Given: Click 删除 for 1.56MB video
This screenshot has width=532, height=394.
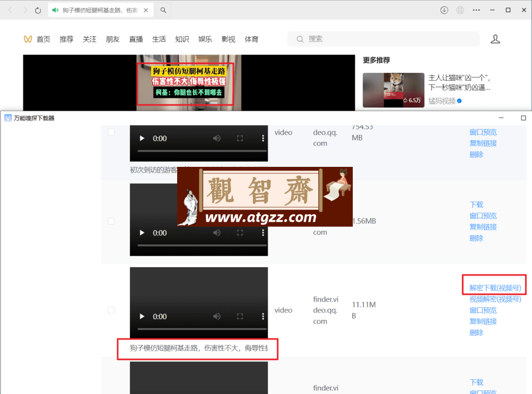Looking at the screenshot, I should (x=476, y=238).
